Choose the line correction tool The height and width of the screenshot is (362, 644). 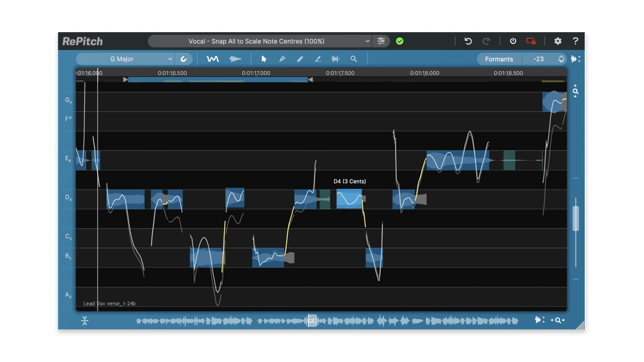(317, 59)
